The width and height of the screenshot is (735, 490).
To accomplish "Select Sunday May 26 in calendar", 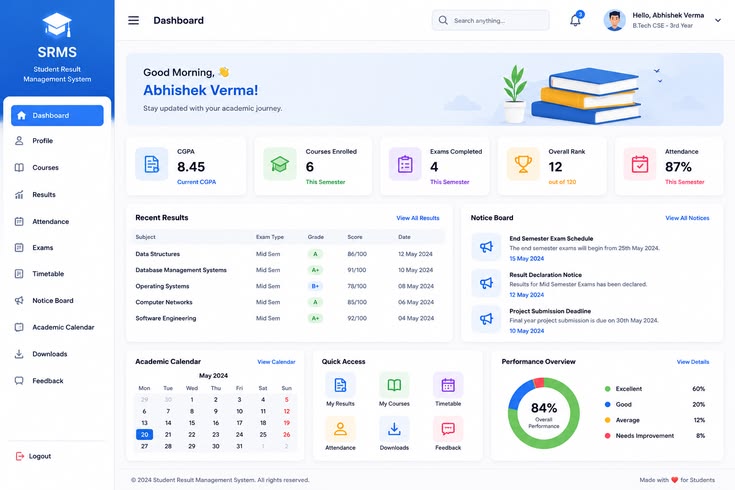I will tap(286, 435).
